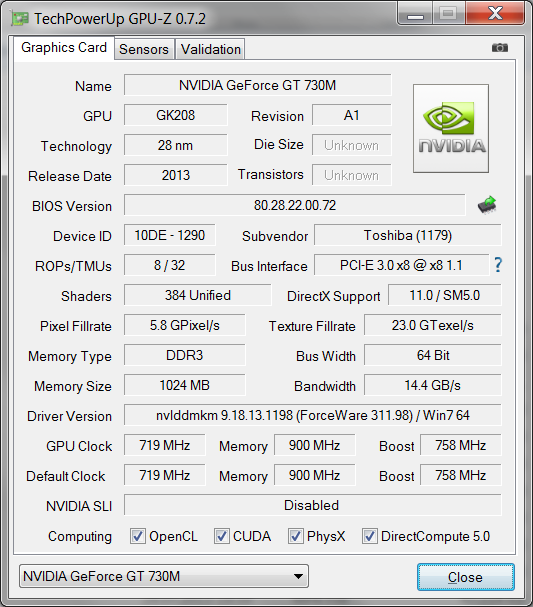Toggle the PhysX checkbox
Image resolution: width=533 pixels, height=607 pixels.
point(296,536)
